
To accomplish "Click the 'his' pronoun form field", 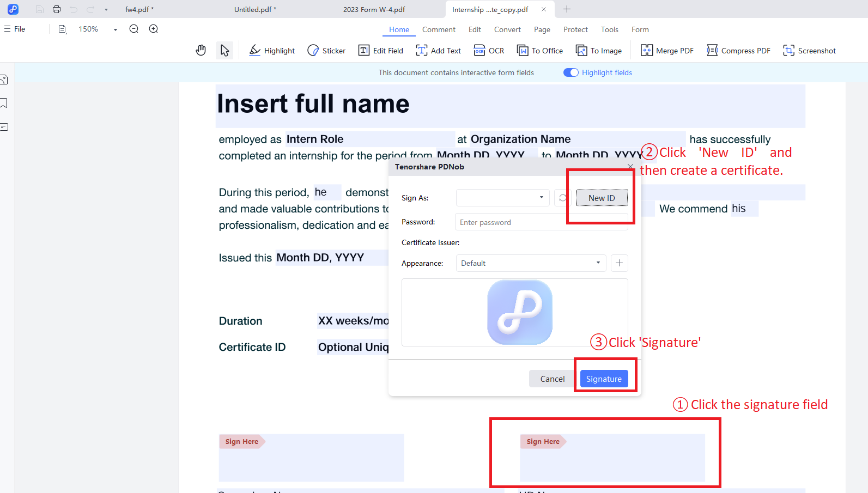I will [744, 209].
